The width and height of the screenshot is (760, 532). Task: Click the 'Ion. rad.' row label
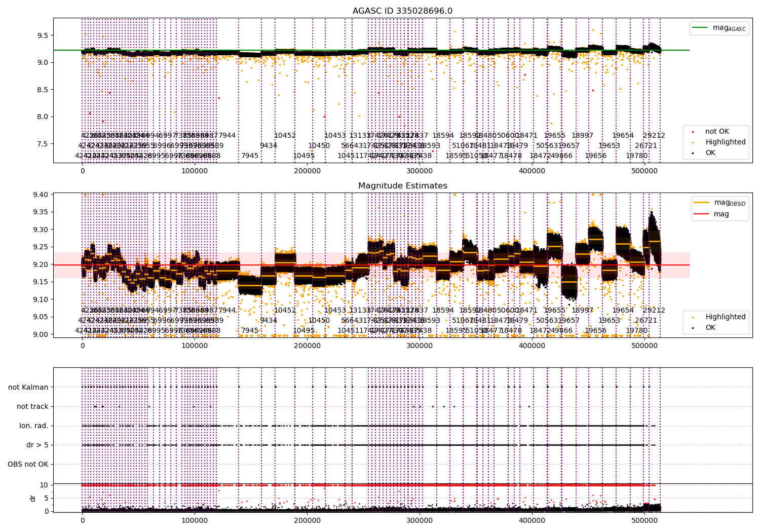click(34, 426)
